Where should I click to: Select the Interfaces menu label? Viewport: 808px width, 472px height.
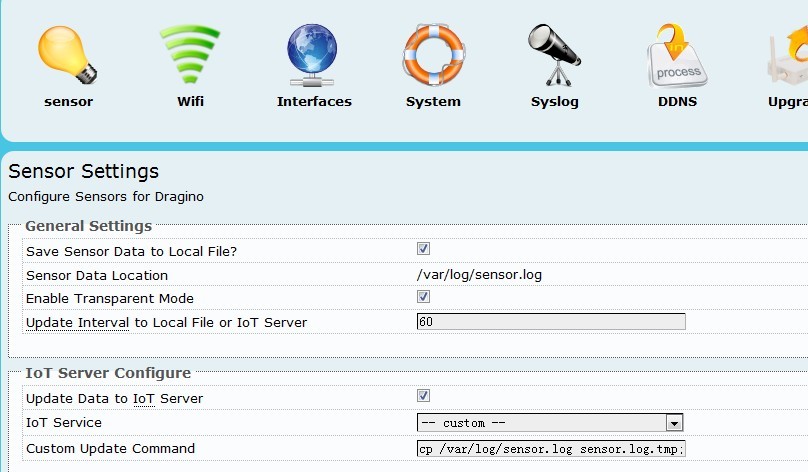click(314, 101)
